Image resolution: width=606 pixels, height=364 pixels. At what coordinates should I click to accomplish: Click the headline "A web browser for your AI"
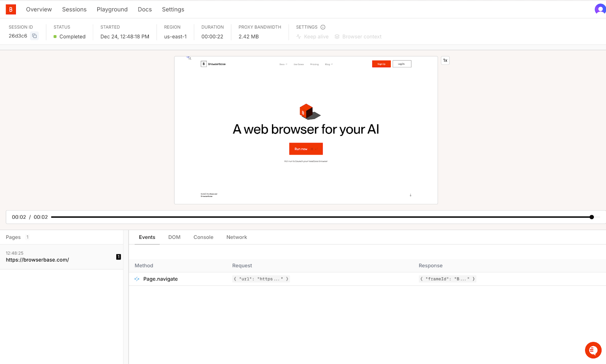[x=306, y=129]
